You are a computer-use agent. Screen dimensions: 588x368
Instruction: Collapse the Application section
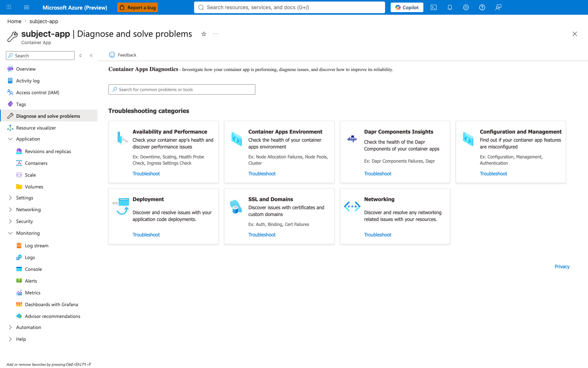click(x=10, y=139)
